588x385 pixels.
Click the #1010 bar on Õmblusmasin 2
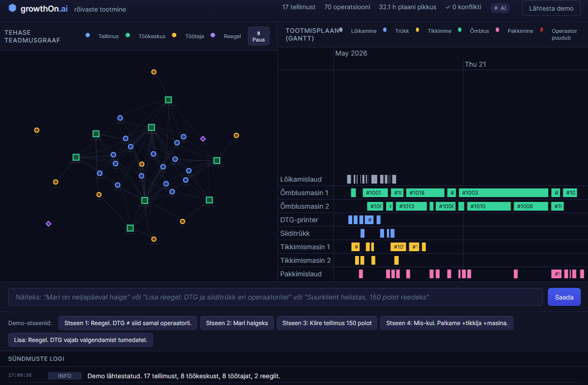(x=489, y=206)
